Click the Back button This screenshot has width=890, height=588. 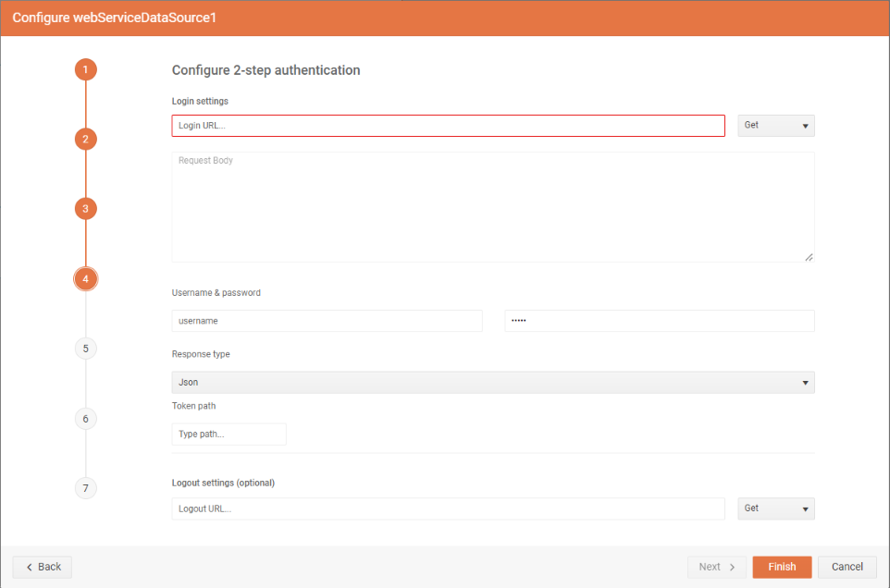[42, 567]
